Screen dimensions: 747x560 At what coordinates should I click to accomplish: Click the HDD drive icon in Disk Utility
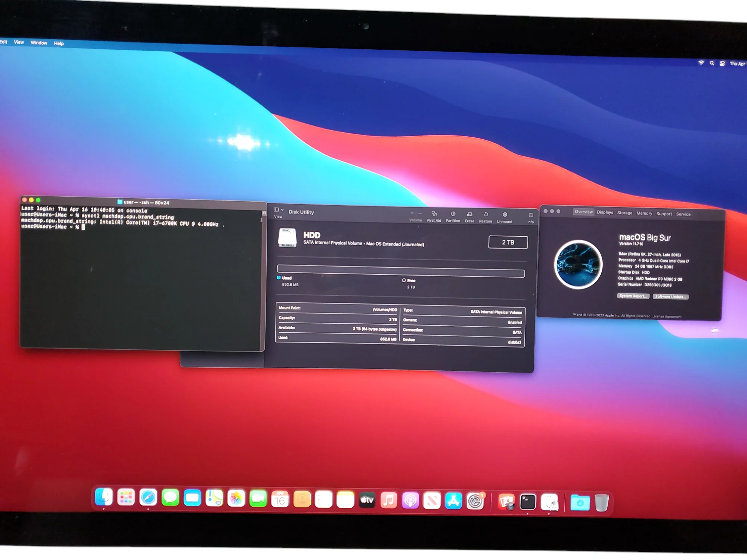287,238
